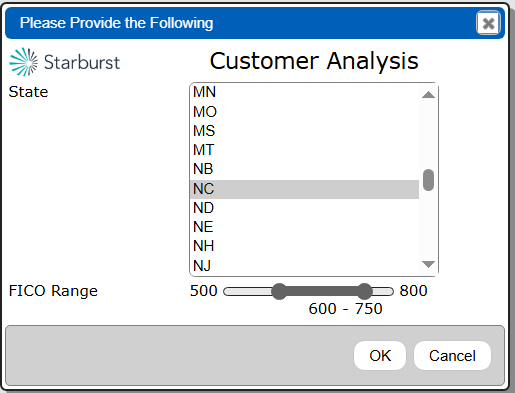Select NB in the State list

coord(304,169)
